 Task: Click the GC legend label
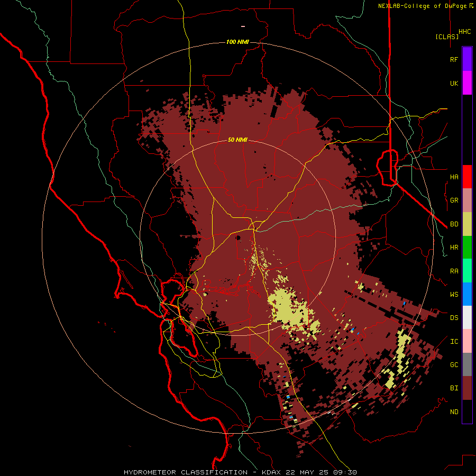[x=454, y=365]
